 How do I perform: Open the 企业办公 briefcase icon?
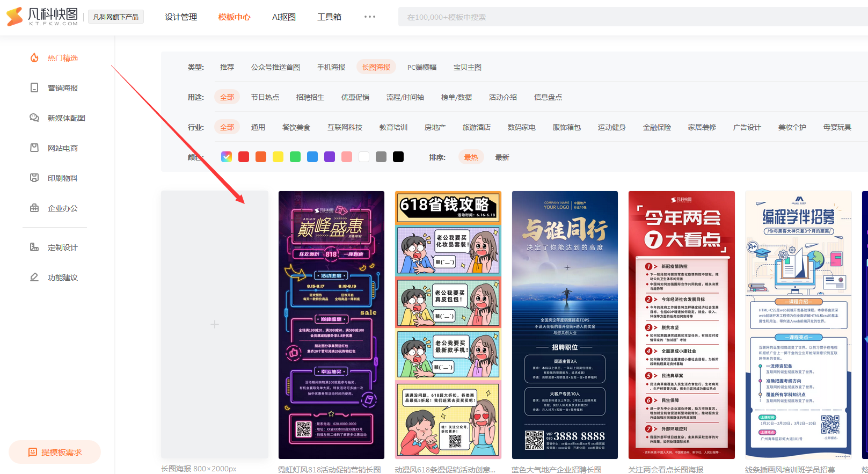34,208
